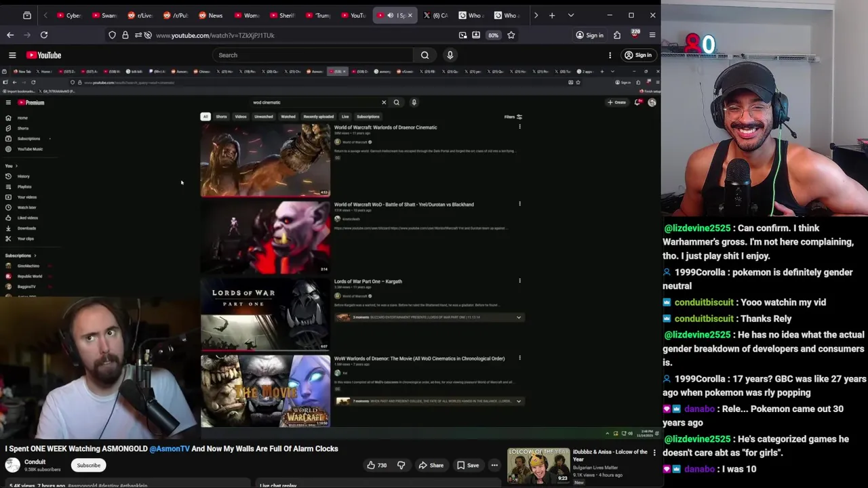The height and width of the screenshot is (488, 868).
Task: Switch to the News tab
Action: pos(211,15)
